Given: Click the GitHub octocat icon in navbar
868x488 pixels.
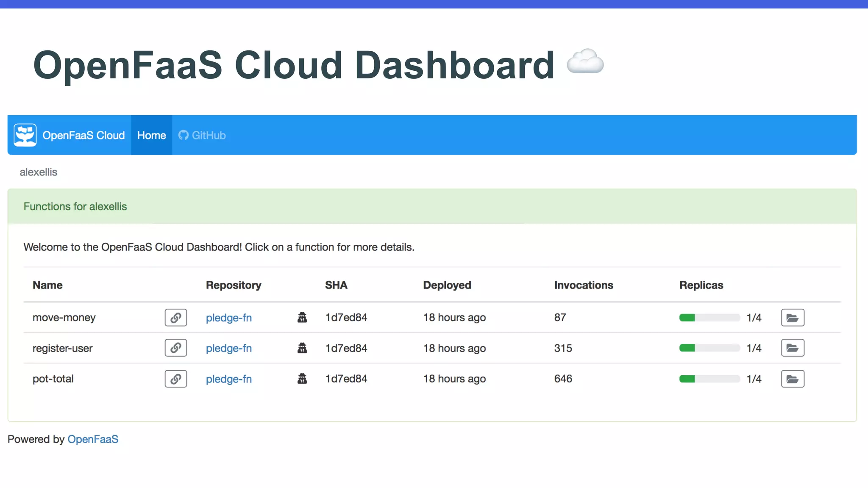Looking at the screenshot, I should point(183,135).
